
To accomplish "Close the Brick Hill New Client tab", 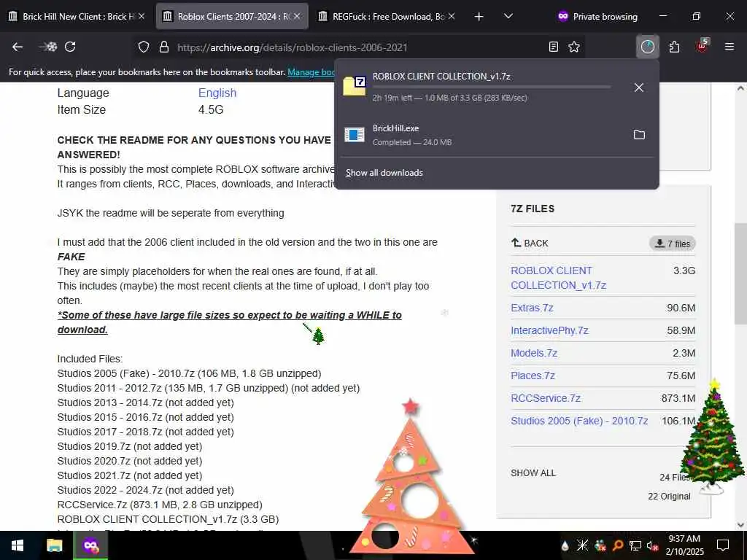I will (x=142, y=16).
